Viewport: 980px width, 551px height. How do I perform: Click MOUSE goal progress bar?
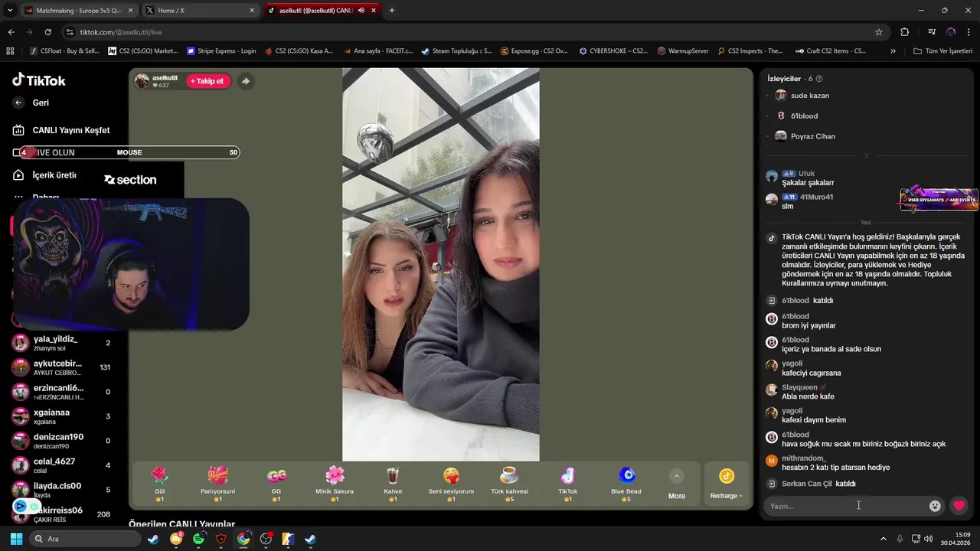point(129,152)
